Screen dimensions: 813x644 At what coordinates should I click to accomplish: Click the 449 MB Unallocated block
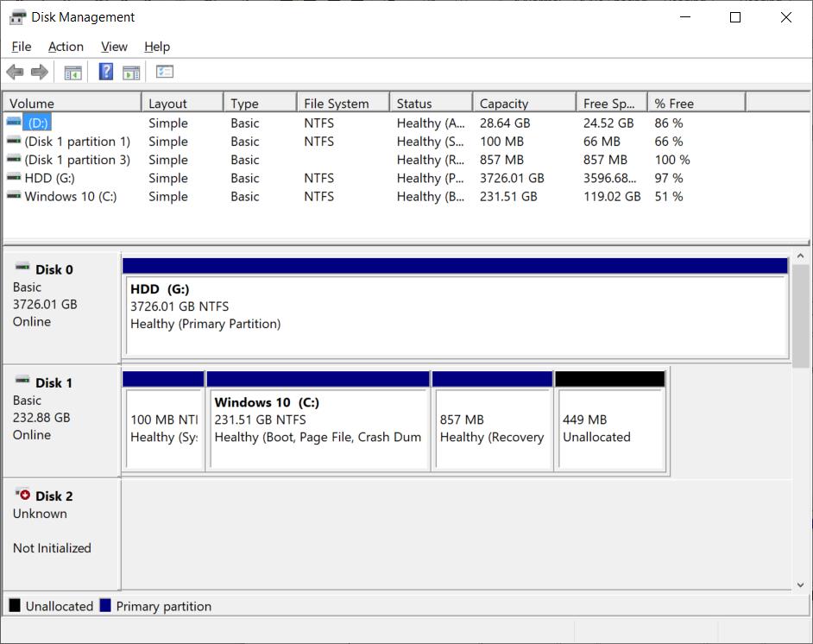[x=610, y=420]
